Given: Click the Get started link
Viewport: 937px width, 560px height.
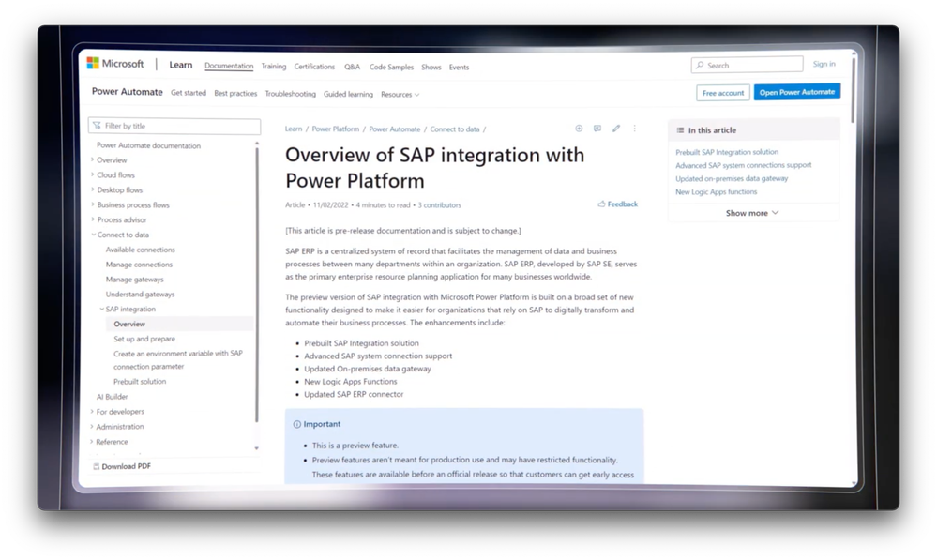Looking at the screenshot, I should pyautogui.click(x=189, y=93).
